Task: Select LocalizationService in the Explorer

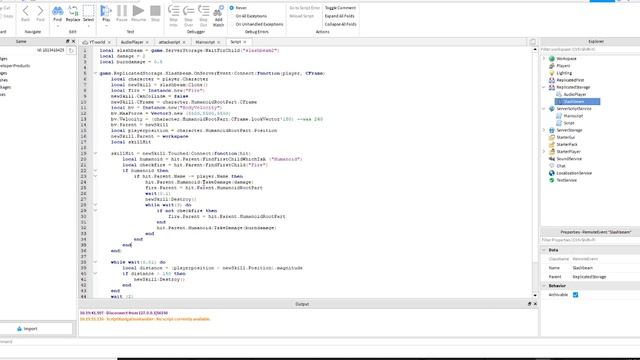Action: point(574,173)
